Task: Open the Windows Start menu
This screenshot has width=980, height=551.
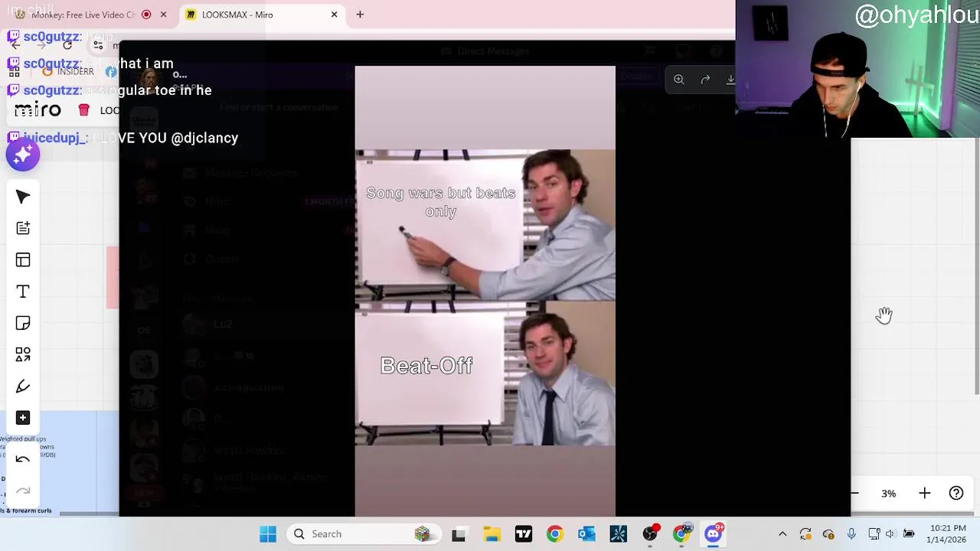Action: coord(267,534)
